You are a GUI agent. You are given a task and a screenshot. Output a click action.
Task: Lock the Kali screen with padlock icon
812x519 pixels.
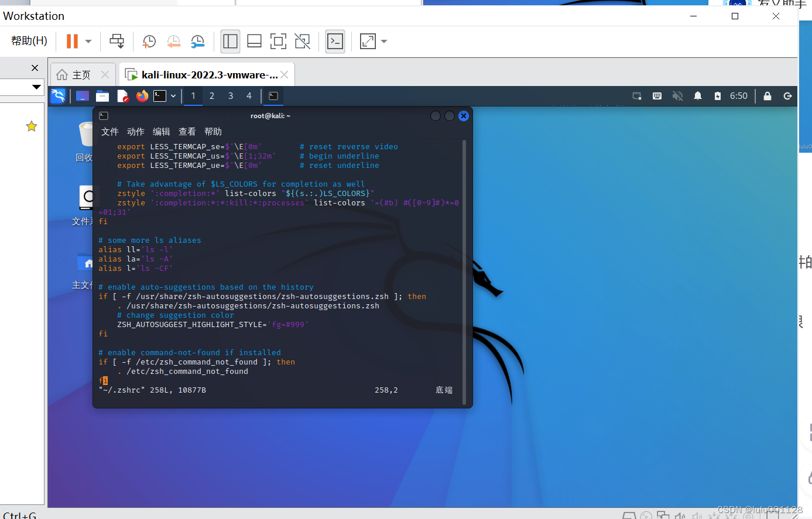click(768, 96)
